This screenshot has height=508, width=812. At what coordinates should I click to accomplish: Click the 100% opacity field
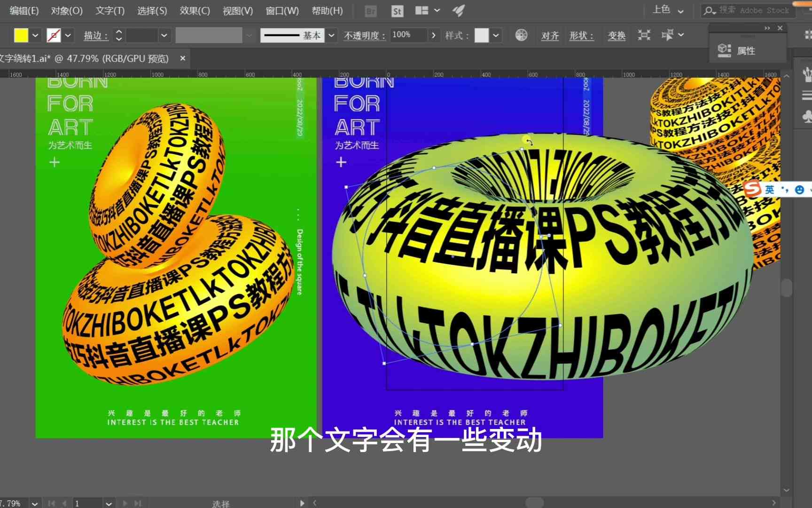408,35
